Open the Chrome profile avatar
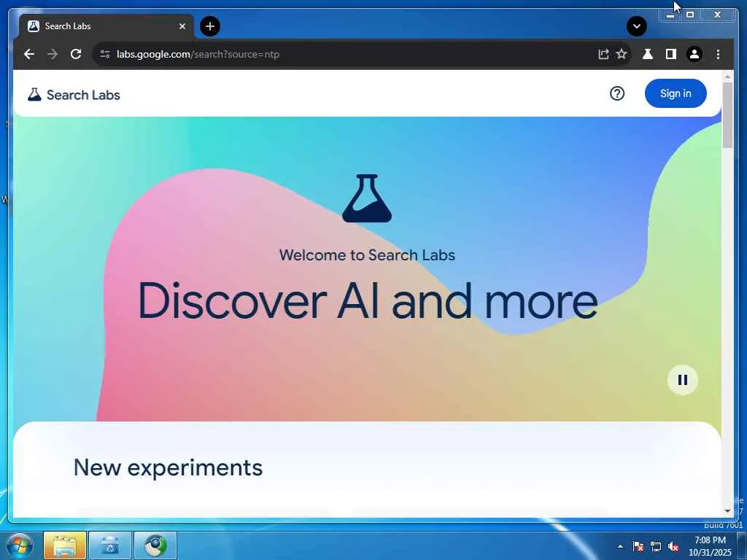 click(694, 54)
